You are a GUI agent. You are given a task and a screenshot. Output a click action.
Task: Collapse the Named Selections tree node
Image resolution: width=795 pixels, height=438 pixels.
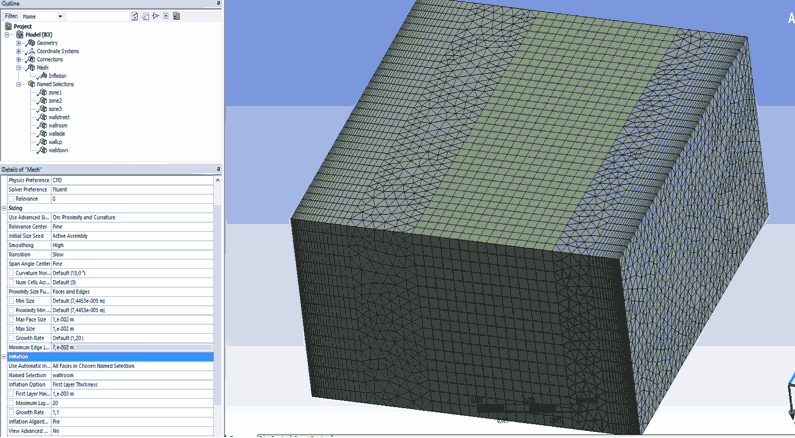coord(19,84)
